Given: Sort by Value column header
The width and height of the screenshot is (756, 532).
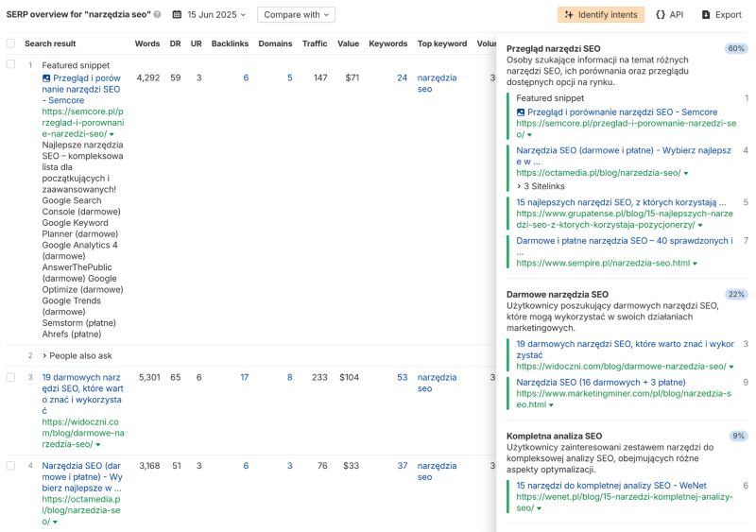Looking at the screenshot, I should 348,43.
